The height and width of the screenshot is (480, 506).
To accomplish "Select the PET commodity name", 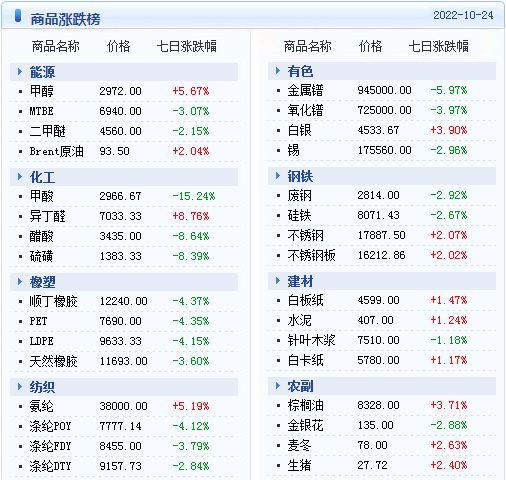I will pos(39,321).
